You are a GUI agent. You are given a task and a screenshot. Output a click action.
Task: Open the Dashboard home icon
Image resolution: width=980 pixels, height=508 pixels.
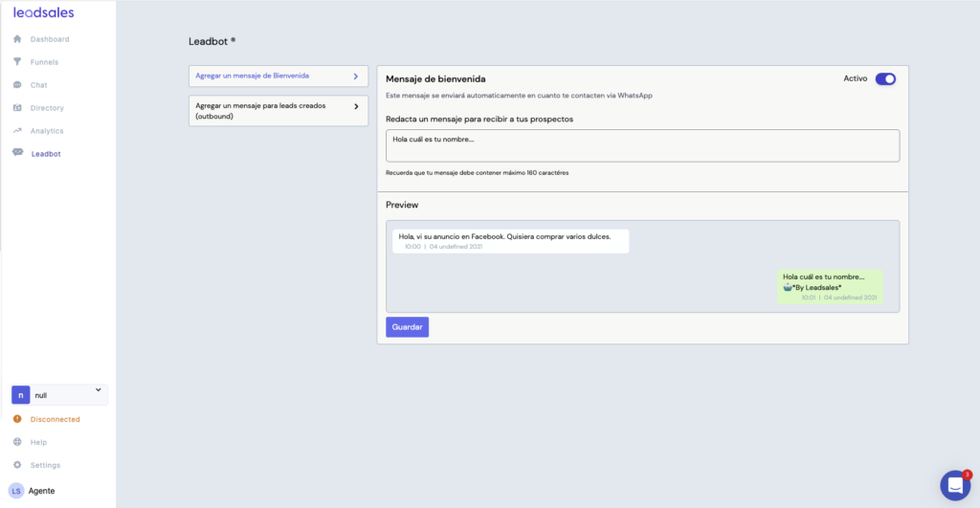coord(17,38)
